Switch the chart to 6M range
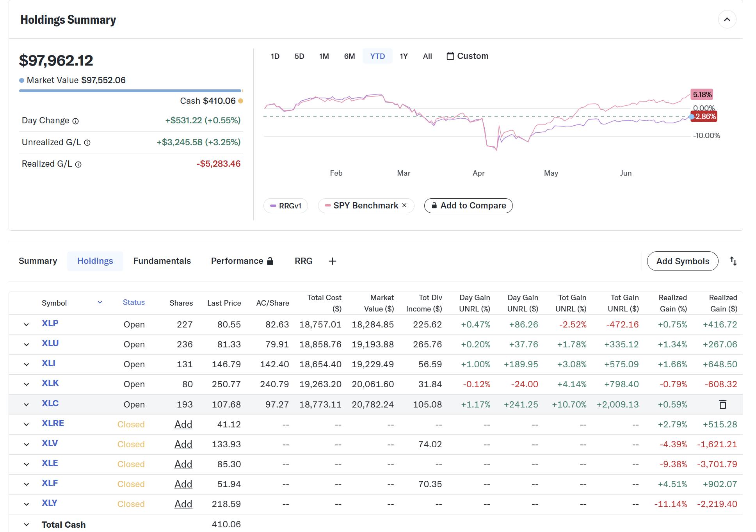Image resolution: width=756 pixels, height=532 pixels. [x=349, y=56]
